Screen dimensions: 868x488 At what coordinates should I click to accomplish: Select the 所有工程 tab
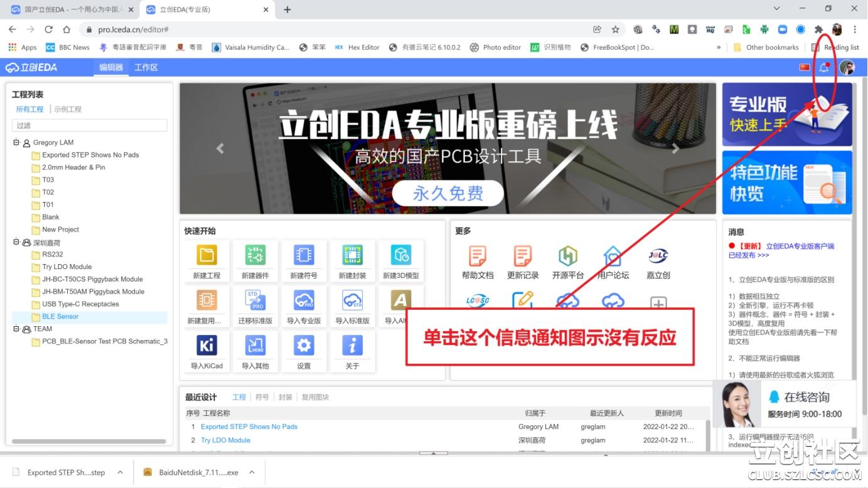tap(29, 109)
